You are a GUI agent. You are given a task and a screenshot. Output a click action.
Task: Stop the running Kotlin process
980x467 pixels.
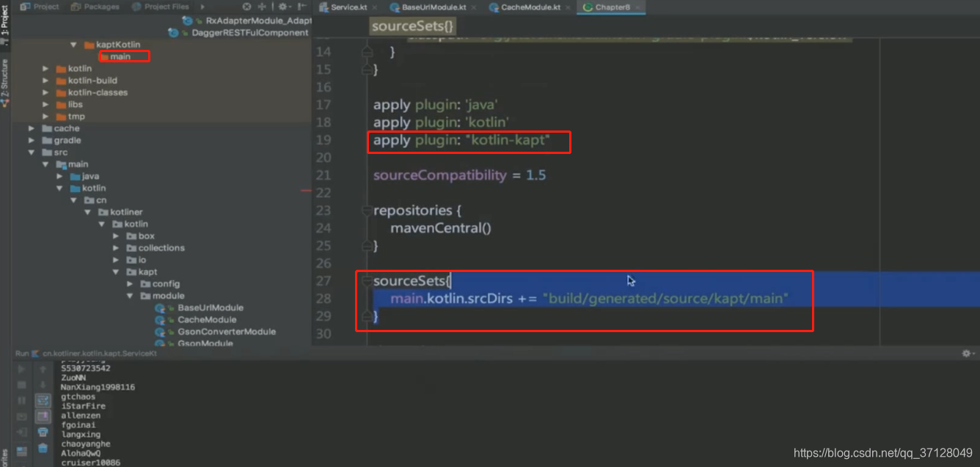point(22,384)
